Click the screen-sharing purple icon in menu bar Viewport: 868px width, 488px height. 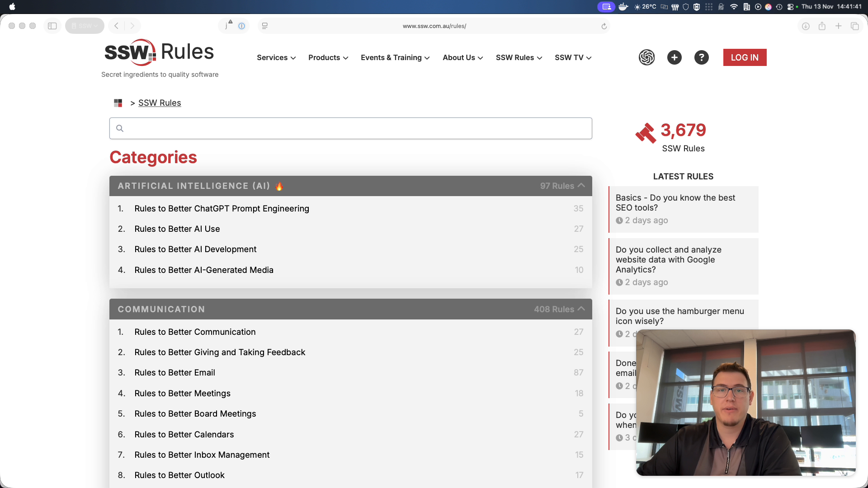606,7
